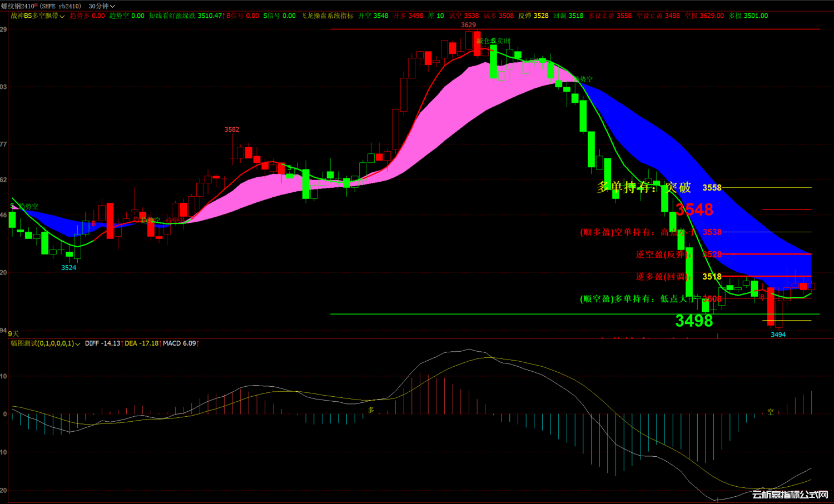Click the yellow 3558 breakout level
The width and height of the screenshot is (834, 504).
coord(712,188)
